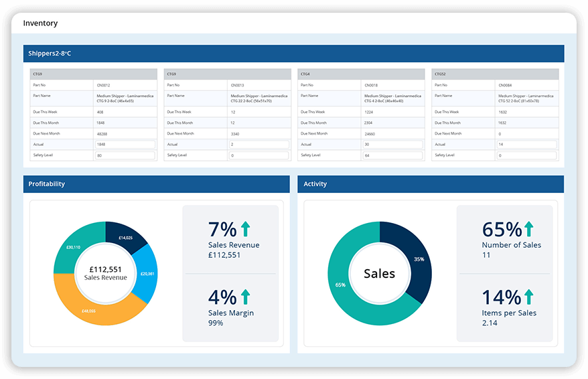Click Actual input field for part CN0013

coord(259,145)
